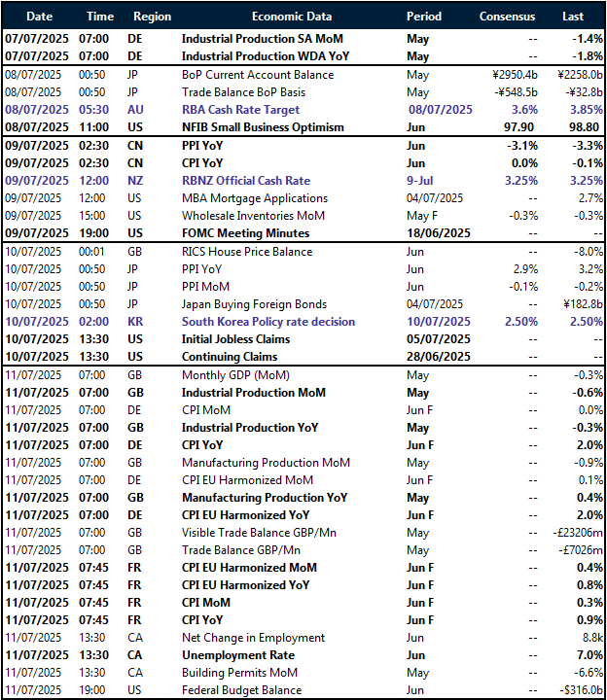Viewport: 607px width, 700px height.
Task: Select the Region column header
Action: coord(151,17)
